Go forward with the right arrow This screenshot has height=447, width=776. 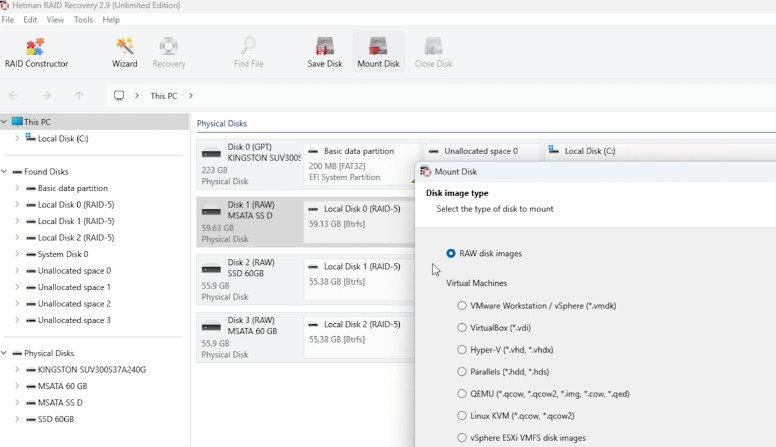coord(46,96)
